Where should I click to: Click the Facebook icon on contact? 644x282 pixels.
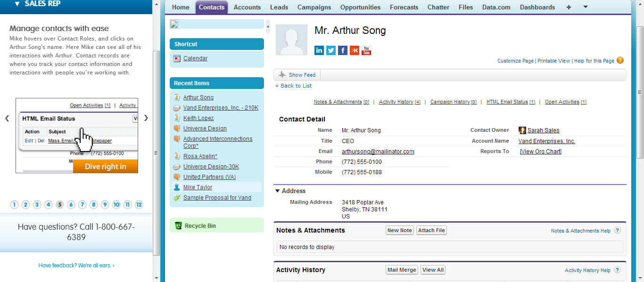[x=343, y=50]
